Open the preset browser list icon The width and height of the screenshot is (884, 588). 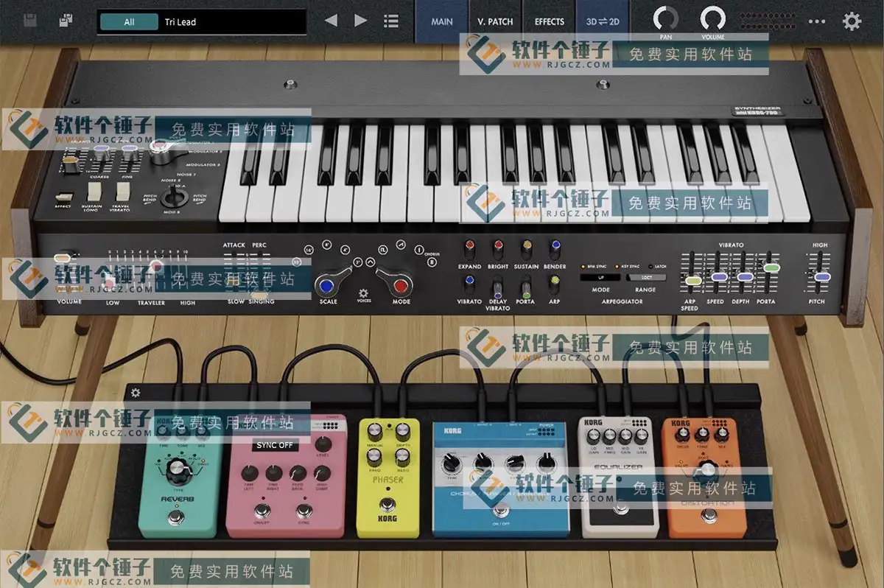[x=391, y=21]
